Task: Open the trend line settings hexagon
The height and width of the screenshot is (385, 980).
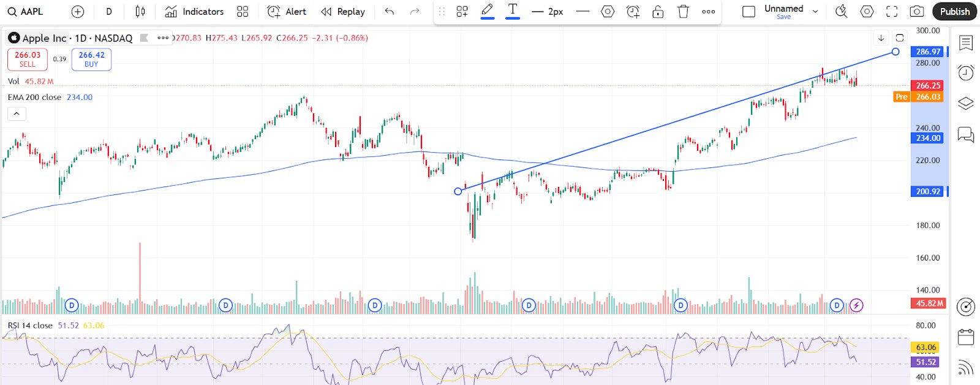Action: [x=608, y=12]
